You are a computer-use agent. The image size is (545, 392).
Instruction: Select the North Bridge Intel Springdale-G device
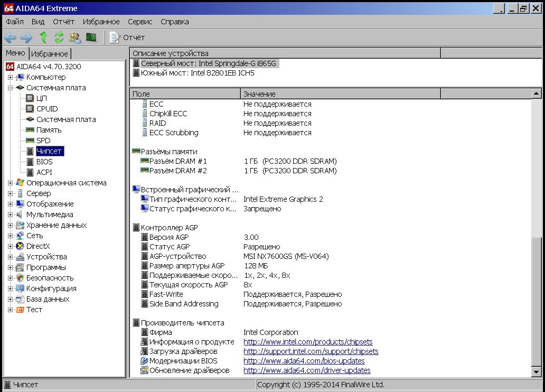[x=208, y=63]
